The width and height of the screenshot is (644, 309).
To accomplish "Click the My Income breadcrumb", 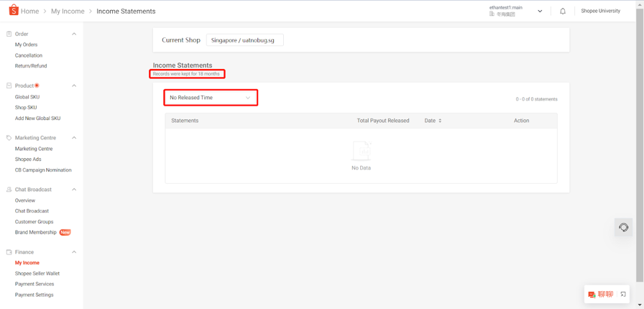I will click(68, 11).
